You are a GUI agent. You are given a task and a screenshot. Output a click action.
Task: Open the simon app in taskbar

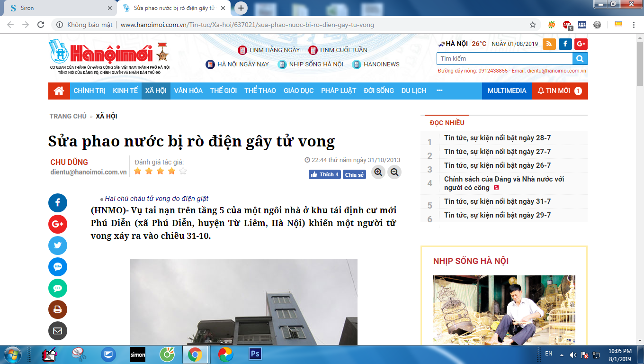138,354
